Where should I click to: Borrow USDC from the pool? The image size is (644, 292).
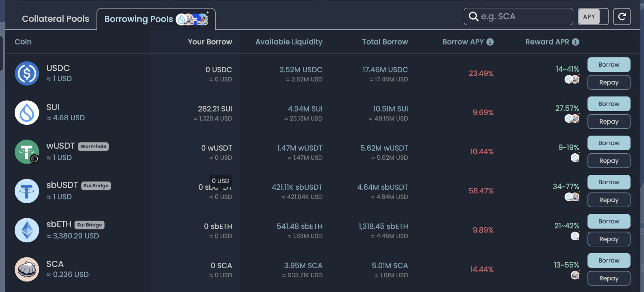point(609,65)
